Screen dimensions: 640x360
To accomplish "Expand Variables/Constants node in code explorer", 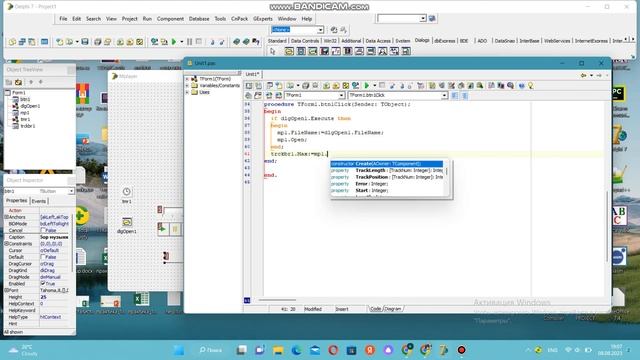I will click(x=187, y=86).
